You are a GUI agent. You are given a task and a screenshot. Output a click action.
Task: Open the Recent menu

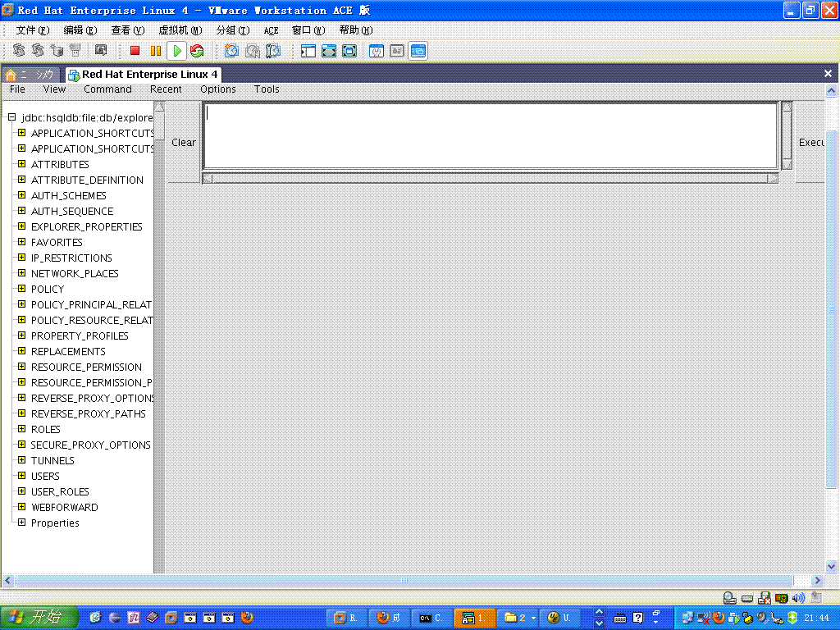pos(166,89)
